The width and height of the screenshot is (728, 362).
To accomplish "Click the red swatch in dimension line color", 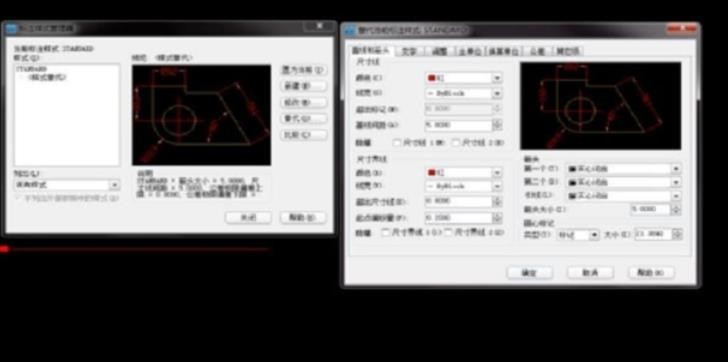I will pos(431,78).
